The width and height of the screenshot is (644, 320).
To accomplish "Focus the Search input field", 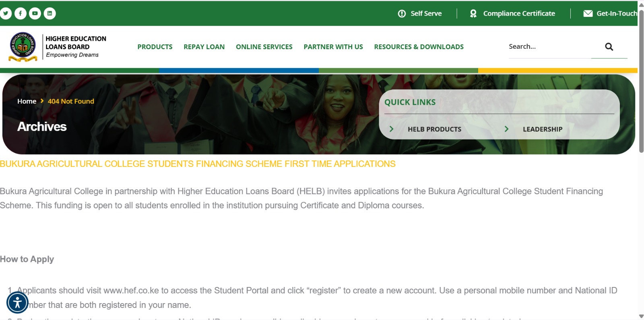I will (x=550, y=47).
